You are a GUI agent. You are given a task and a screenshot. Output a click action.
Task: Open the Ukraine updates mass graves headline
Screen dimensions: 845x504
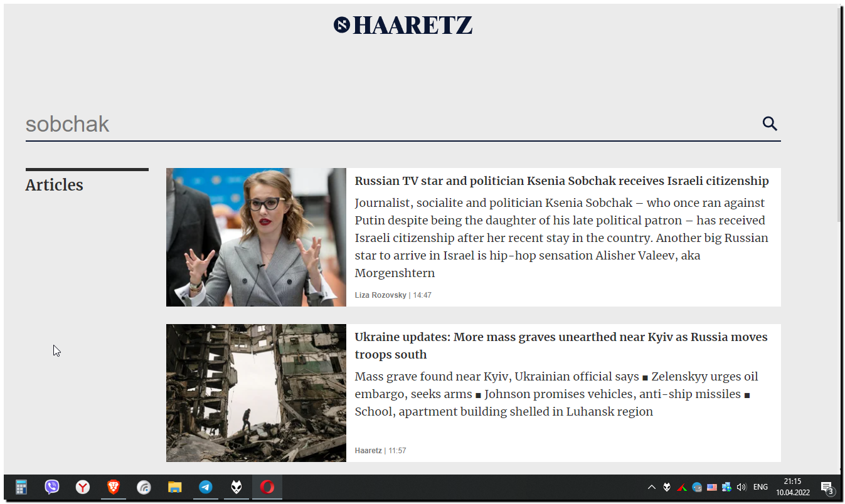pos(561,345)
